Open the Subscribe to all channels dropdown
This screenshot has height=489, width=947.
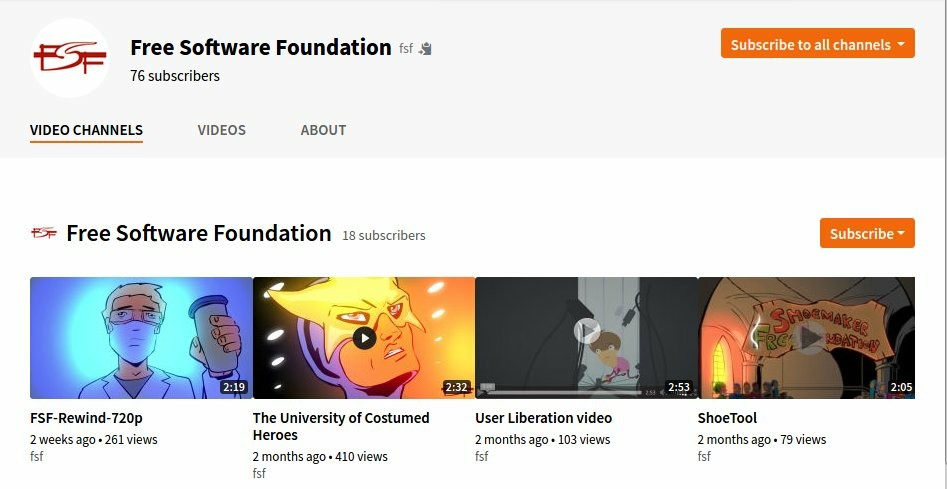pos(818,43)
